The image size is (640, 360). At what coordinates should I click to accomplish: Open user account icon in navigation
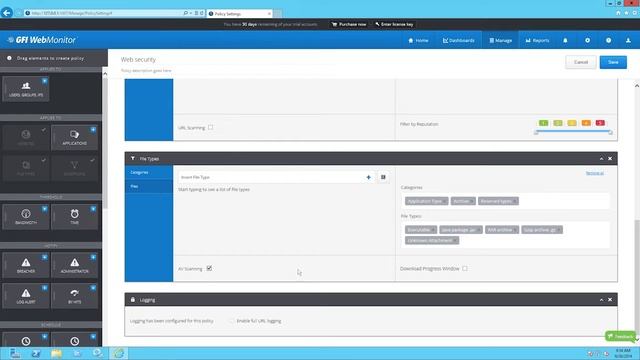coord(628,40)
